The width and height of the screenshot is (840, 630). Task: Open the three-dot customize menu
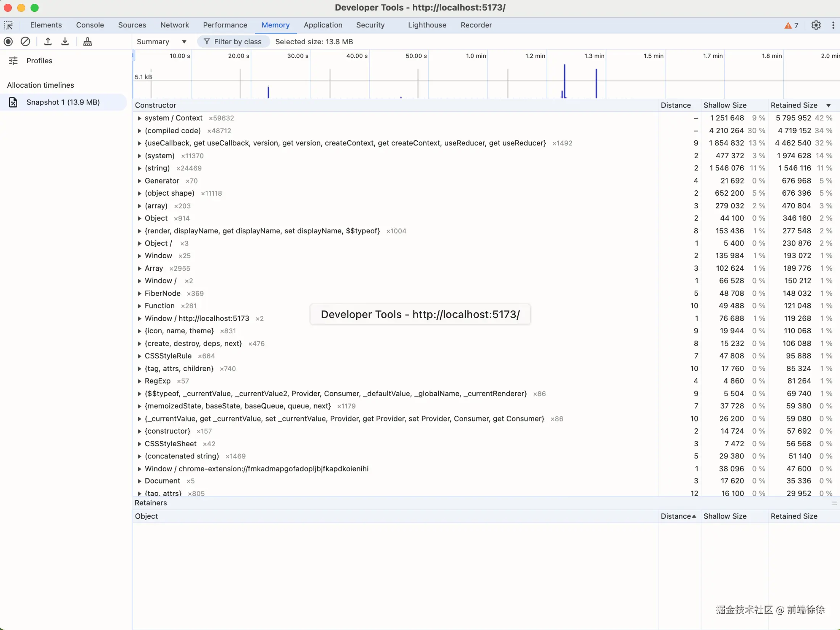pyautogui.click(x=833, y=25)
